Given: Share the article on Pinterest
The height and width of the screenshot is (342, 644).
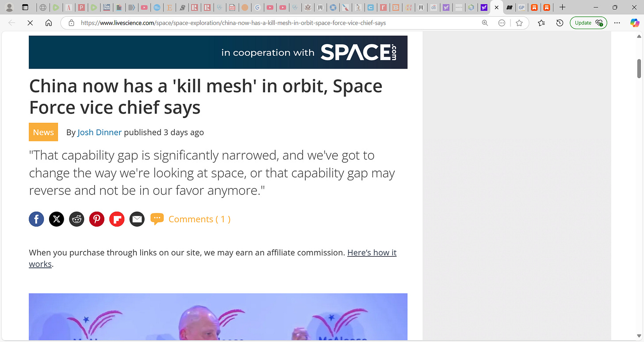Looking at the screenshot, I should 97,219.
